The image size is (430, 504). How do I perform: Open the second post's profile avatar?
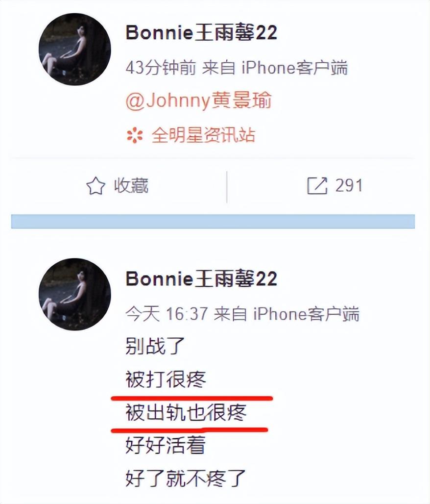(75, 294)
